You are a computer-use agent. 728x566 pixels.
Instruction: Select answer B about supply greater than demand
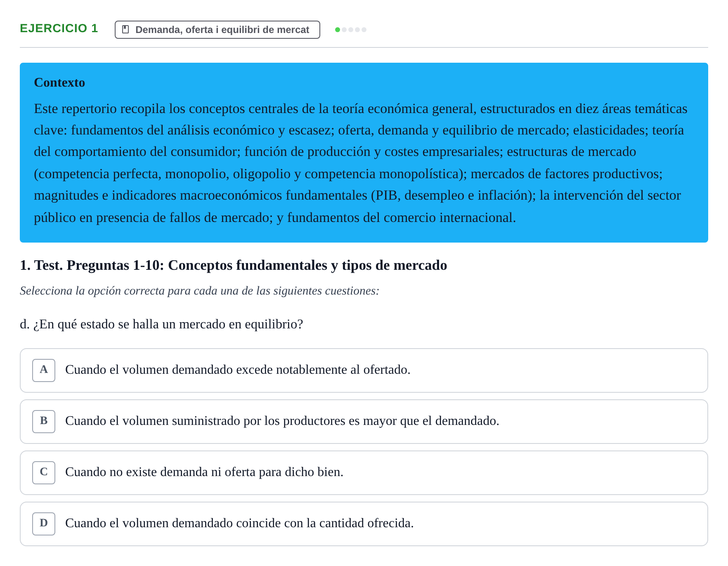364,422
